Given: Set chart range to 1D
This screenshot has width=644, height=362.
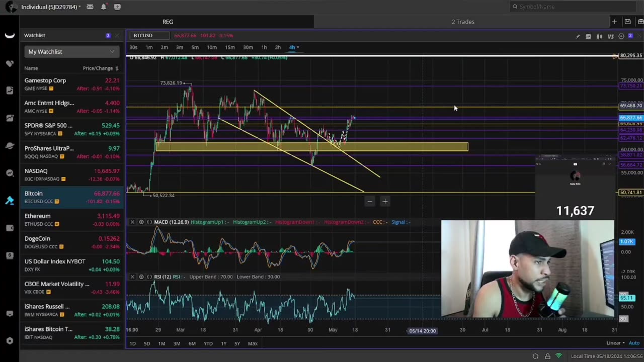Looking at the screenshot, I should pyautogui.click(x=133, y=343).
